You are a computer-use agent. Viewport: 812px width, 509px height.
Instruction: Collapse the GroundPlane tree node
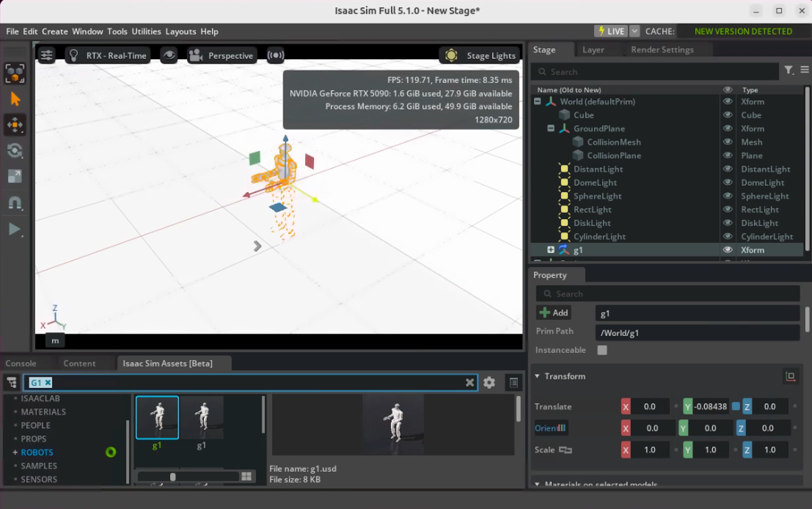click(x=551, y=128)
